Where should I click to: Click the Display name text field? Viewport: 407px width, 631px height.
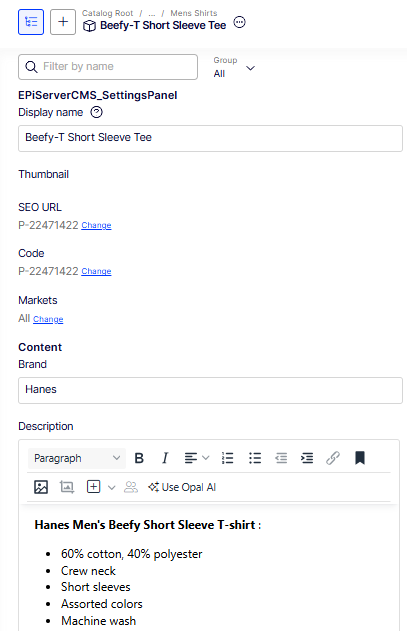click(210, 138)
